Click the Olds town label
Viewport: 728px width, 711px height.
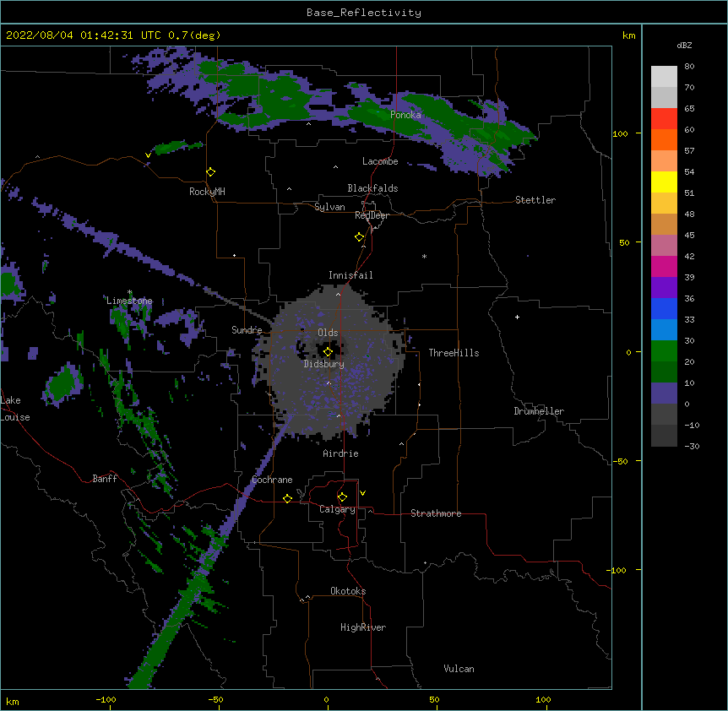(x=328, y=333)
